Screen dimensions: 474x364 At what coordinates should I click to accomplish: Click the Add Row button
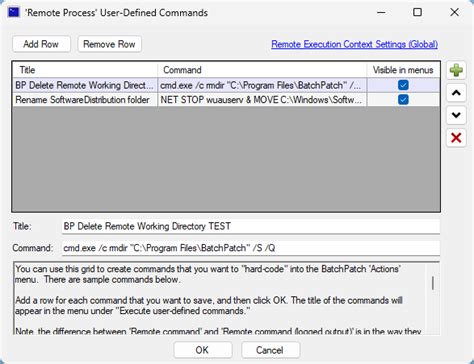coord(41,44)
